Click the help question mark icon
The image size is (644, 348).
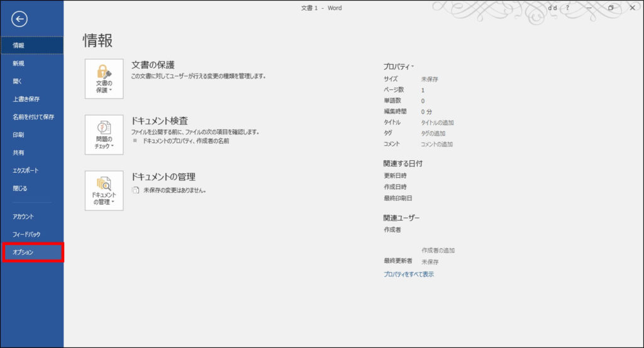tap(567, 8)
